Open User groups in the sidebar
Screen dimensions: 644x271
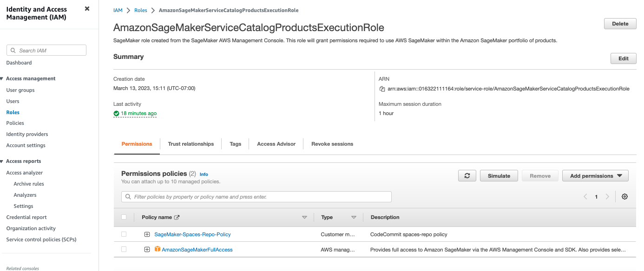click(x=20, y=90)
